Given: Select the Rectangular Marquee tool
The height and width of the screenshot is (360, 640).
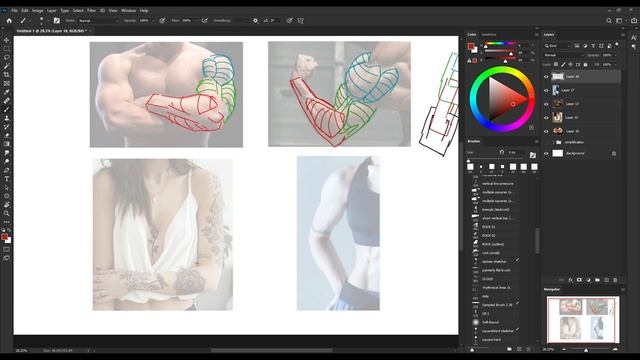Looking at the screenshot, I should coord(7,49).
